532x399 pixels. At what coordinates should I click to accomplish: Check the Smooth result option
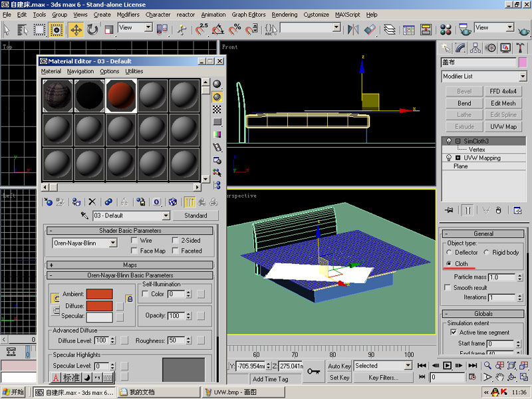point(448,287)
